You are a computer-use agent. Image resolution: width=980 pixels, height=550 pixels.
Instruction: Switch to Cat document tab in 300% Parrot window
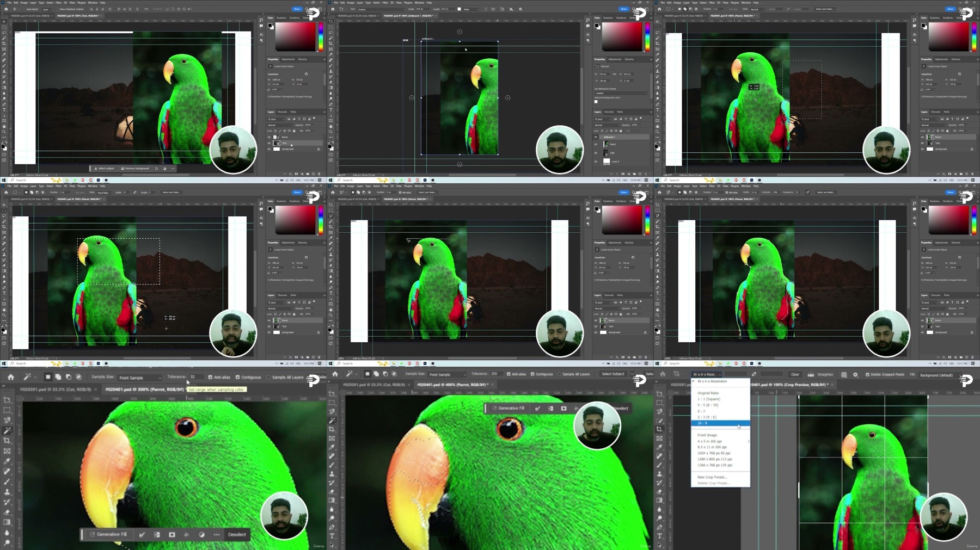[56, 390]
